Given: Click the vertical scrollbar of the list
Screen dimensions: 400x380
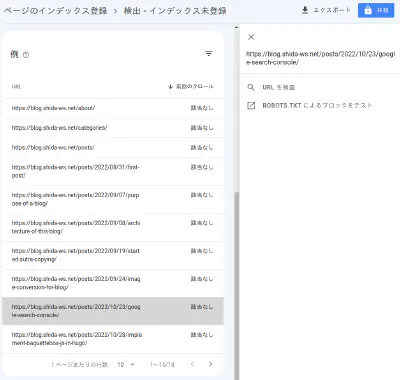Looking at the screenshot, I should (x=236, y=285).
